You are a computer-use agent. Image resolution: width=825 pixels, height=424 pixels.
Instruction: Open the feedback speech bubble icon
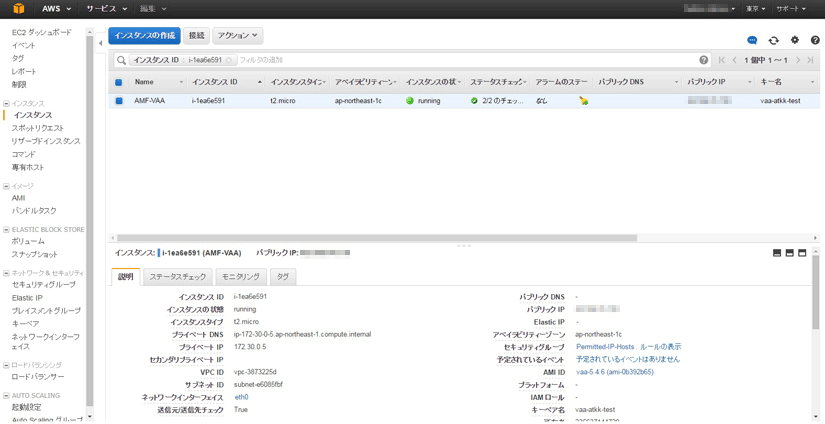[x=752, y=40]
